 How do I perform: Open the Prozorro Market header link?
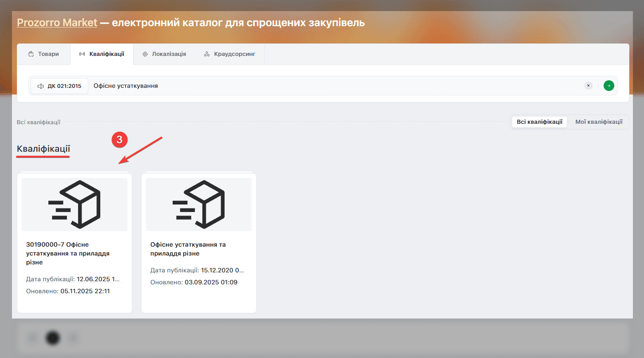tap(57, 23)
